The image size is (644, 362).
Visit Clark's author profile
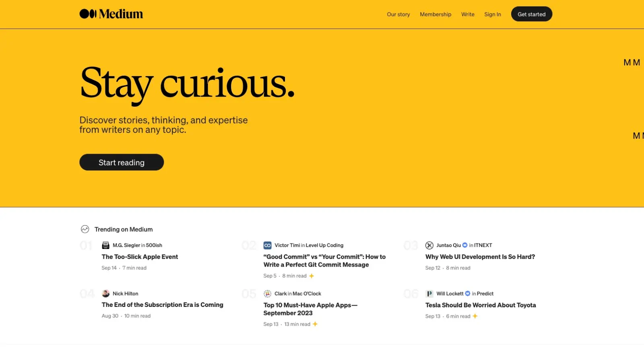(x=281, y=294)
